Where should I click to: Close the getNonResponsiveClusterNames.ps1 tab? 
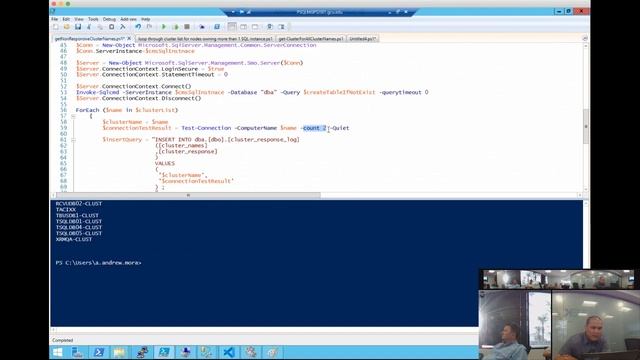(129, 38)
